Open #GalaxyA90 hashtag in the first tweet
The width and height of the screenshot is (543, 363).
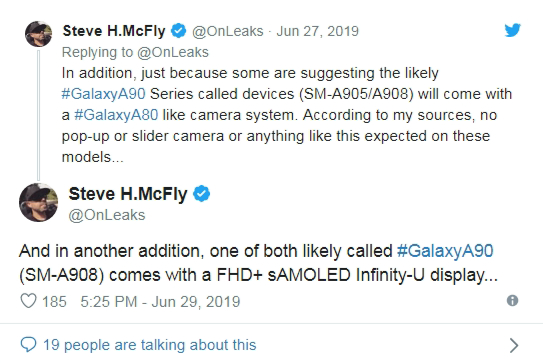click(103, 94)
